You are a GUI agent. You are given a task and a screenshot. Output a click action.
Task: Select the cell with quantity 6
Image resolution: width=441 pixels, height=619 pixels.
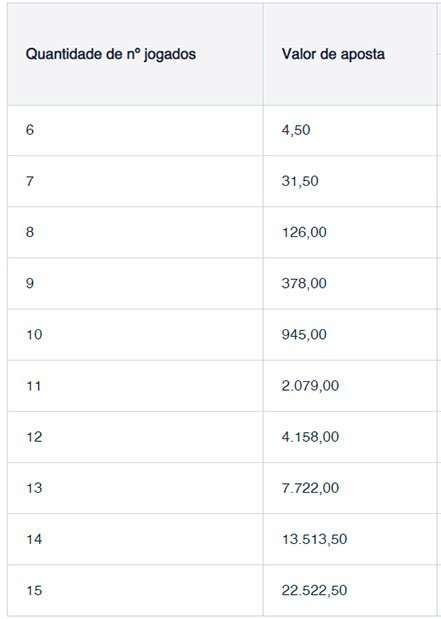(x=135, y=130)
